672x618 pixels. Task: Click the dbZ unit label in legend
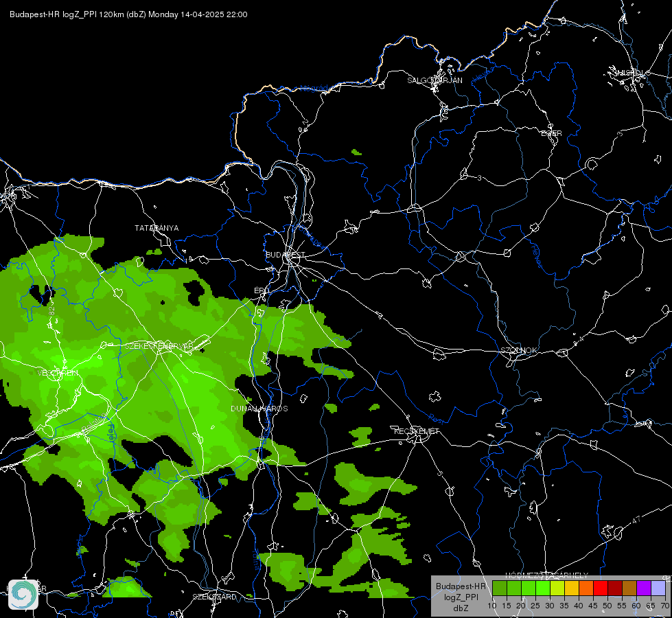pyautogui.click(x=461, y=608)
